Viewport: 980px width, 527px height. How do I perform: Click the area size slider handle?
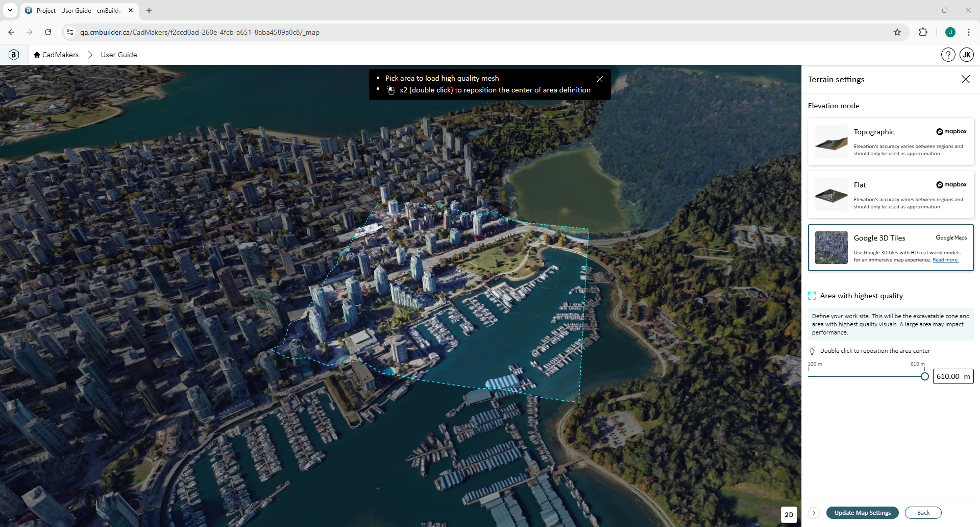924,376
